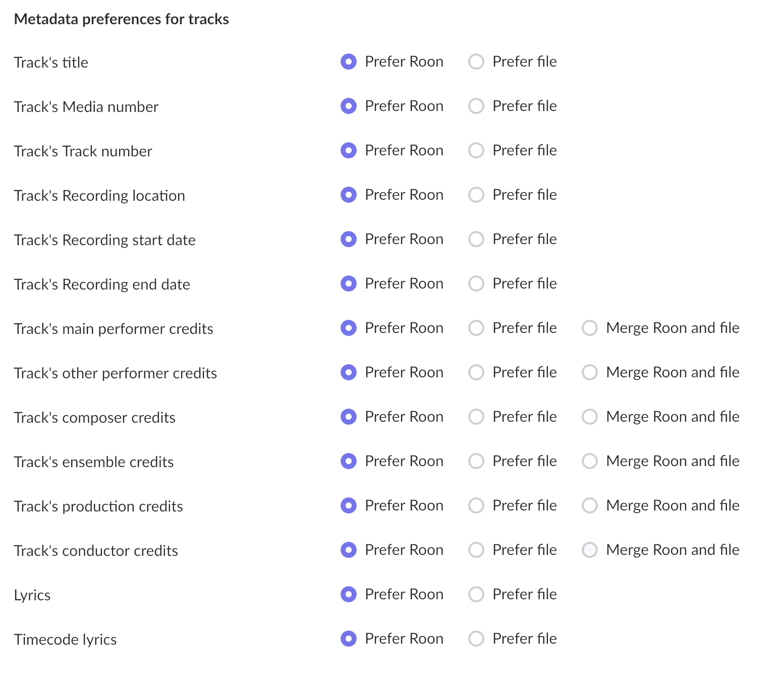
Task: Select Prefer Roon for Track's title
Action: tap(349, 62)
